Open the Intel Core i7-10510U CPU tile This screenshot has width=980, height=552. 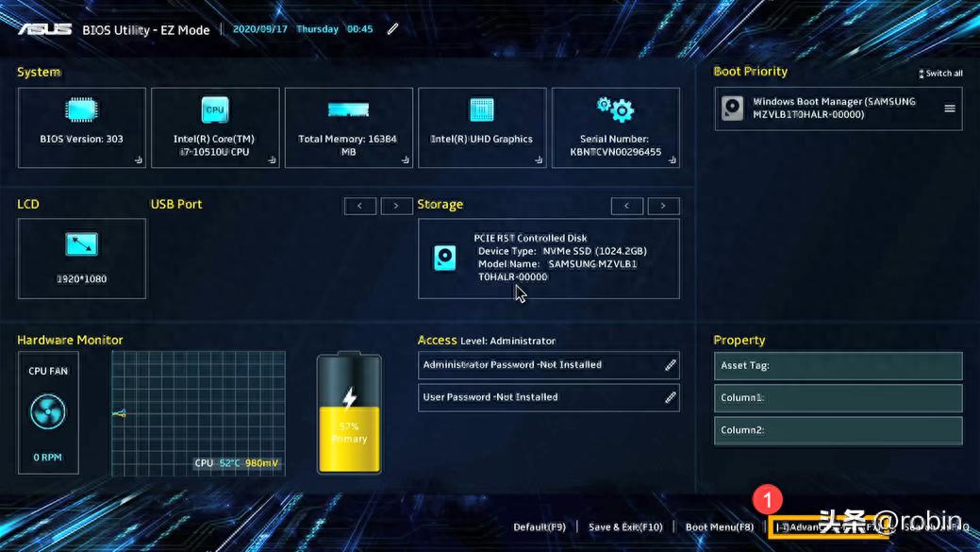[215, 127]
